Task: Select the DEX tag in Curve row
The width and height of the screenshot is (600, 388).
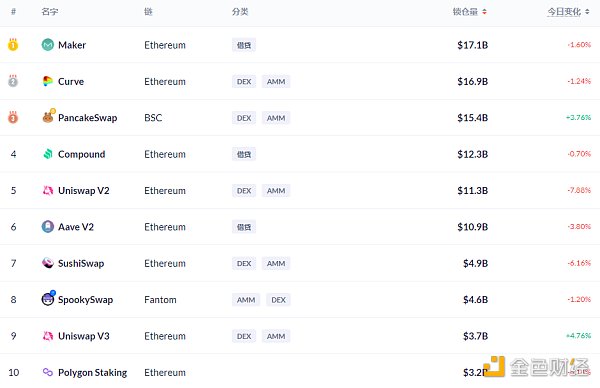Action: click(x=244, y=82)
